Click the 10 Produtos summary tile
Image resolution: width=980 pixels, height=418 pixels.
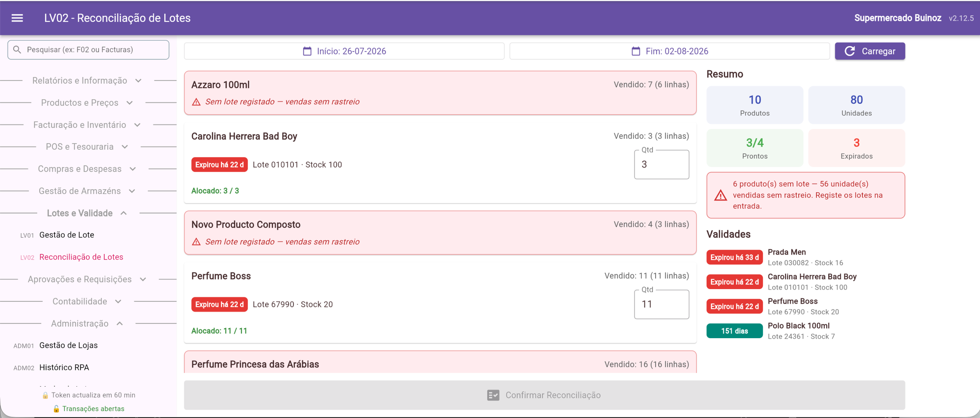point(755,105)
